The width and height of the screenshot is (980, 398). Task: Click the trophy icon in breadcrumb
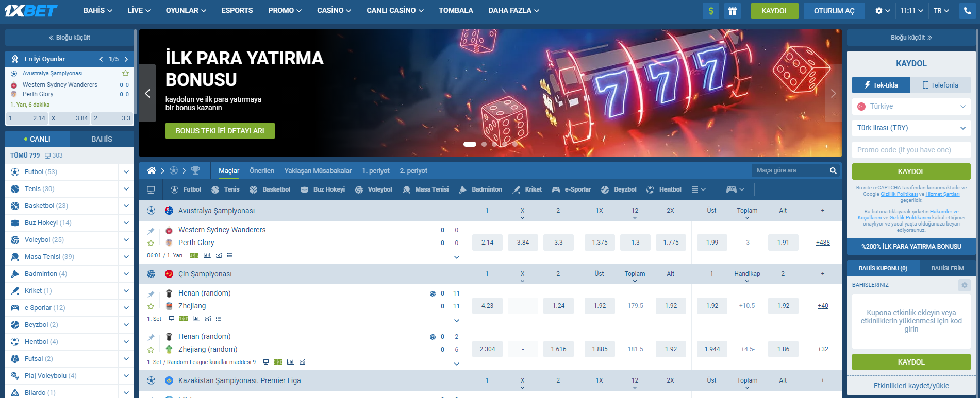tap(195, 170)
